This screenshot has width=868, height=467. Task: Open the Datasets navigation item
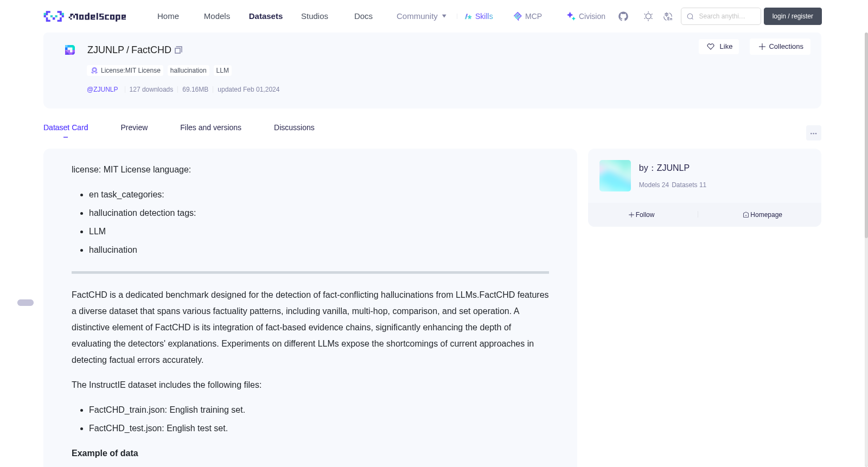click(x=266, y=16)
